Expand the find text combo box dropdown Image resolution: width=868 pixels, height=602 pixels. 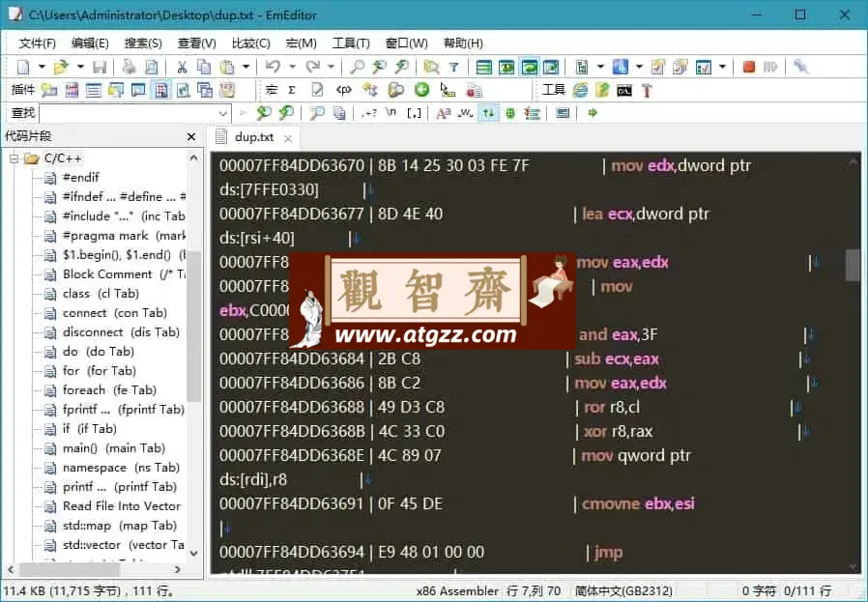(223, 113)
